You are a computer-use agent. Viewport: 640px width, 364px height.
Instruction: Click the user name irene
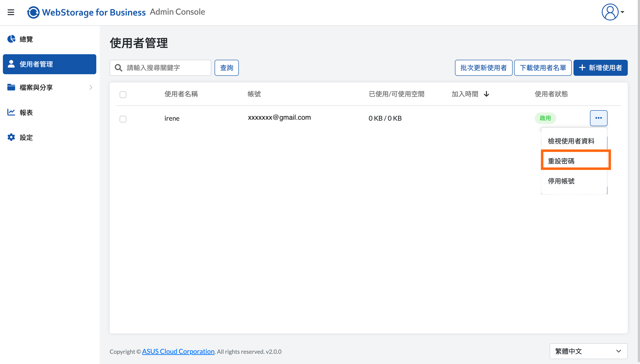click(x=172, y=118)
